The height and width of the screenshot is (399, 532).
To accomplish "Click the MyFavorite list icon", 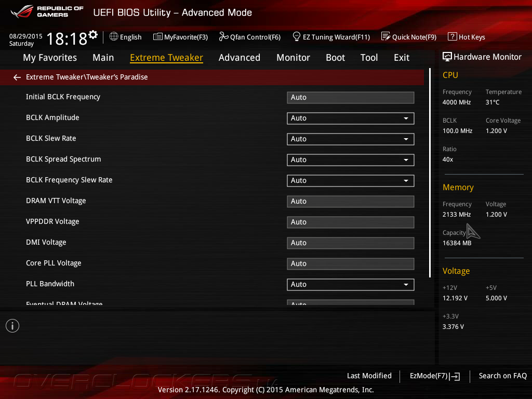I will pyautogui.click(x=158, y=37).
